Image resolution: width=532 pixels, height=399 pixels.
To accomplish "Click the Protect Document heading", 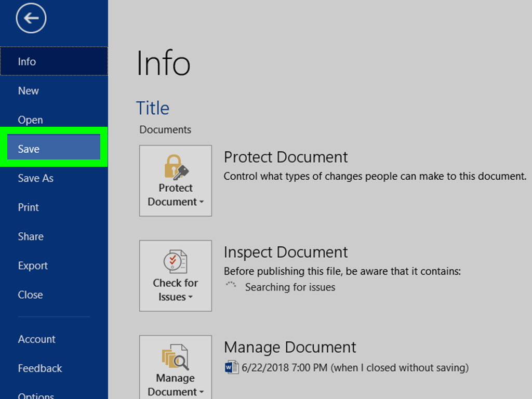I will [x=286, y=157].
